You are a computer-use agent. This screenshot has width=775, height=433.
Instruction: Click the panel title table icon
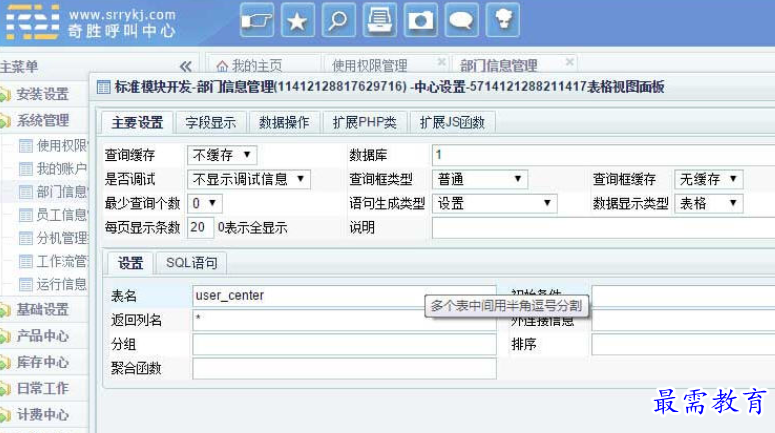point(104,87)
